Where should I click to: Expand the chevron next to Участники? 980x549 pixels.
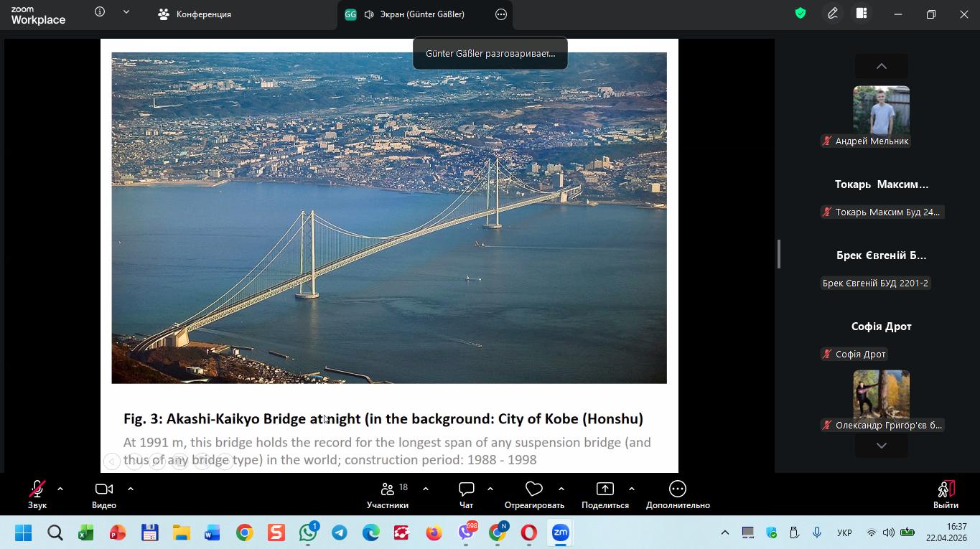[426, 489]
